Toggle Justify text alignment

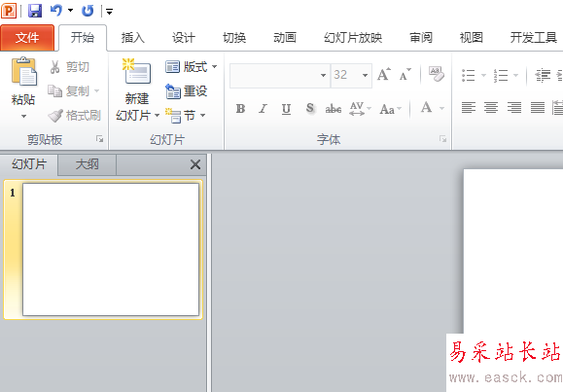click(x=538, y=107)
